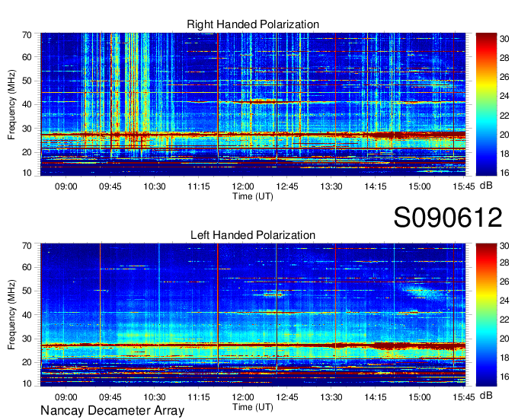
Task: Click the 15:00 time tick on Left Handed plot
Action: point(420,397)
